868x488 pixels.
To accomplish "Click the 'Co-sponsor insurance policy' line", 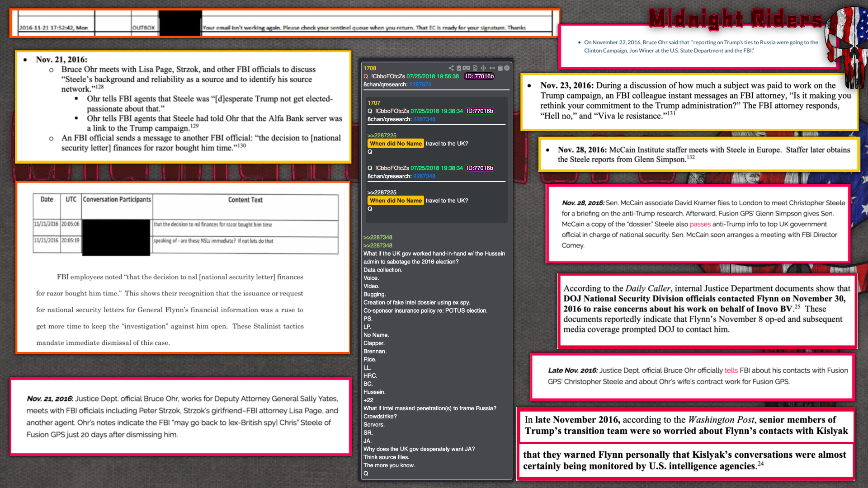I will pos(425,310).
